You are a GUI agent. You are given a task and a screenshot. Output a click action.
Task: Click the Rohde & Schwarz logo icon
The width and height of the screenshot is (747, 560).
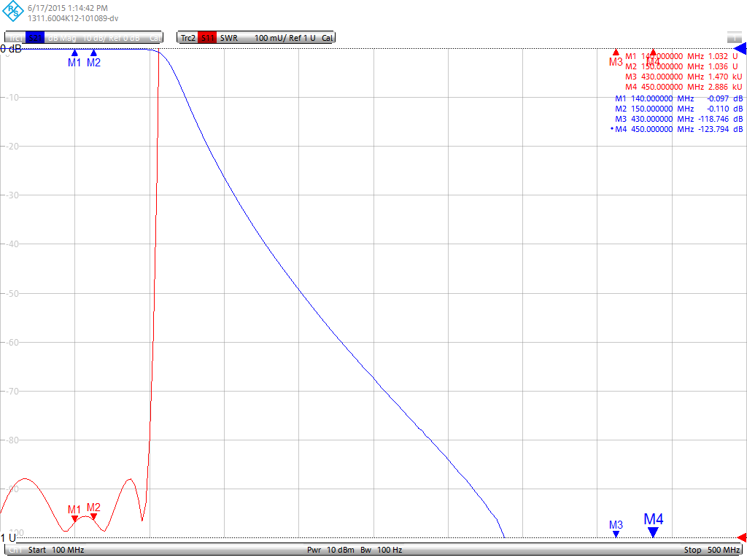13,11
